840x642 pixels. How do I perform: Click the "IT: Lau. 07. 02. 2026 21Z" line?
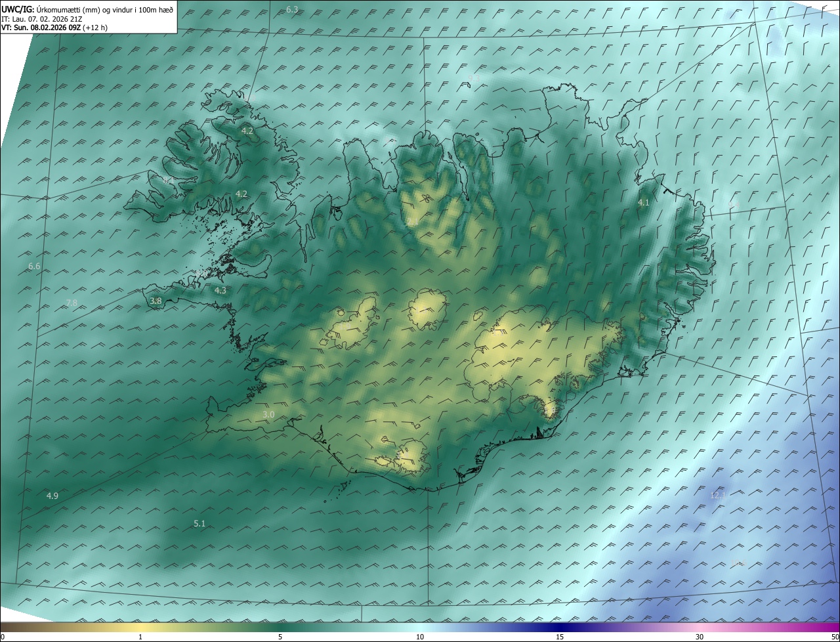pyautogui.click(x=41, y=19)
